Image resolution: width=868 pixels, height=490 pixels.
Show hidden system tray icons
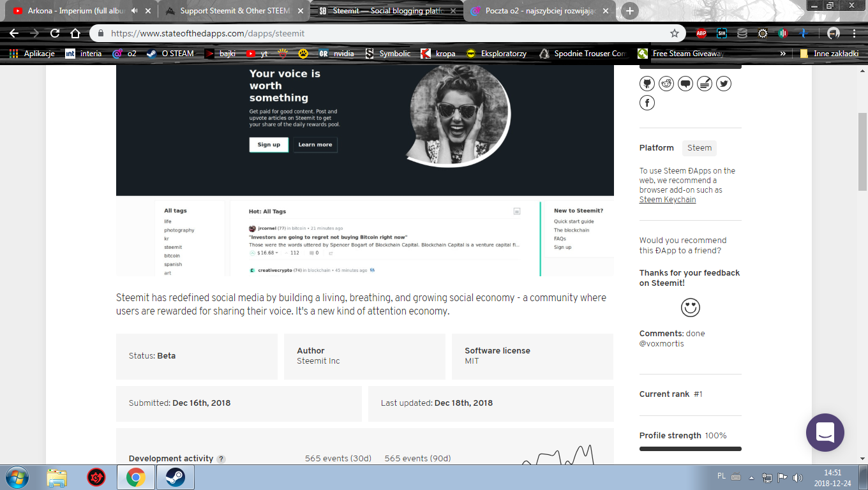tap(751, 477)
